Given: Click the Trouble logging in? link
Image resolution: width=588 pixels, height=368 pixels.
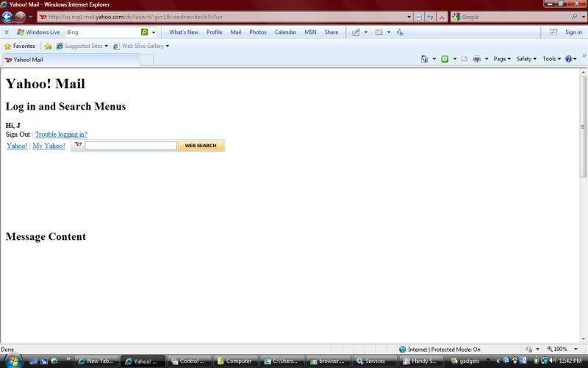Looking at the screenshot, I should pos(61,135).
